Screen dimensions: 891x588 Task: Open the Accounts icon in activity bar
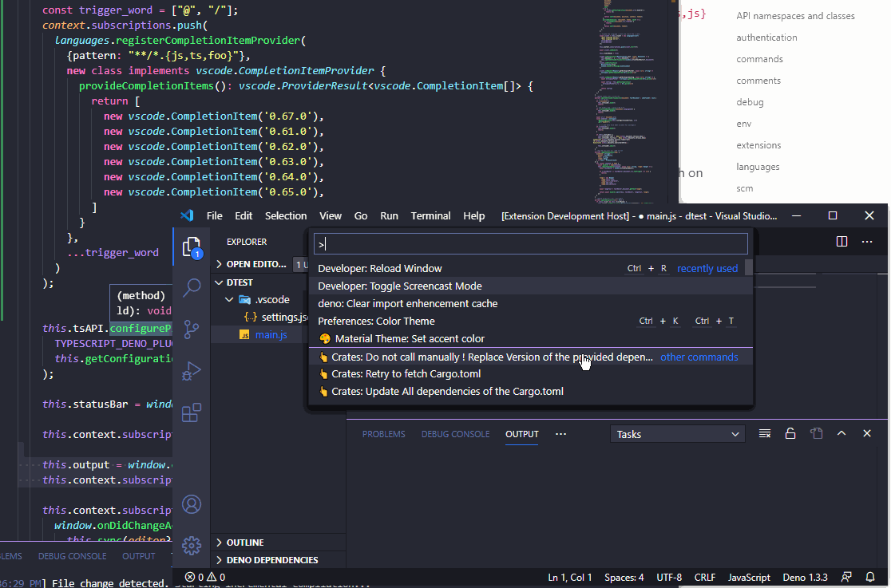coord(192,504)
